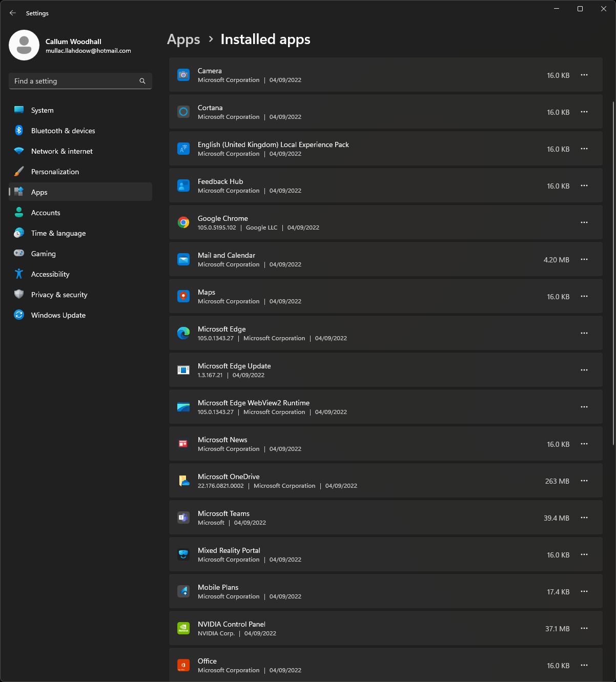Screen dimensions: 616x682
Task: Click the 4.20 MB size for Mail
Action: coord(557,260)
